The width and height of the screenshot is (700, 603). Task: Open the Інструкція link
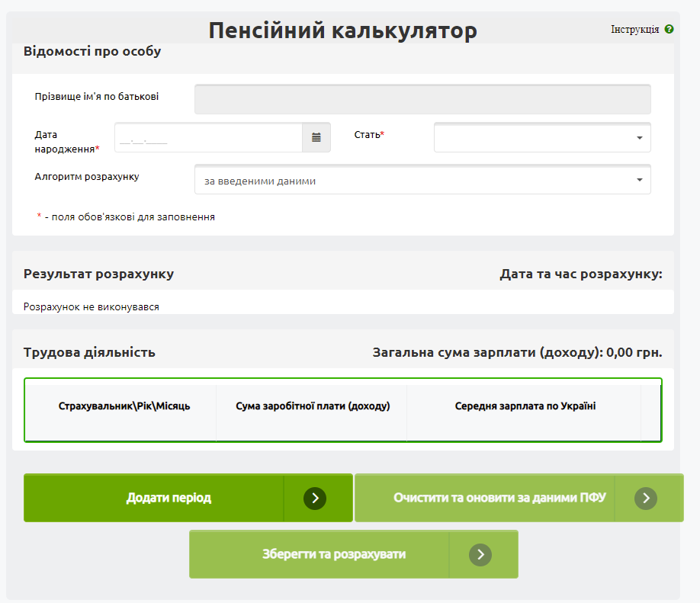pos(634,30)
